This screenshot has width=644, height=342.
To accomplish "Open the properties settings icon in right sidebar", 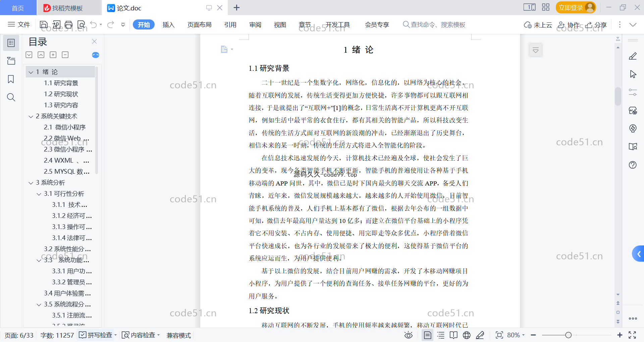I will [x=633, y=92].
